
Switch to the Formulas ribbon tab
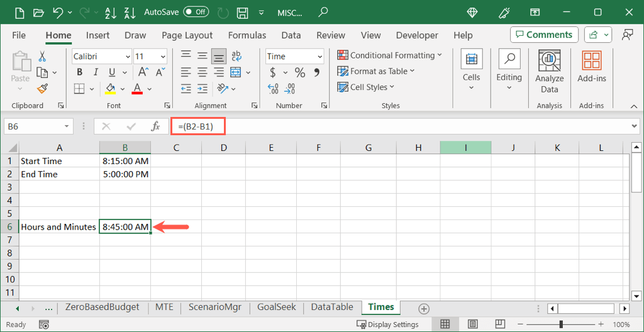pyautogui.click(x=247, y=35)
